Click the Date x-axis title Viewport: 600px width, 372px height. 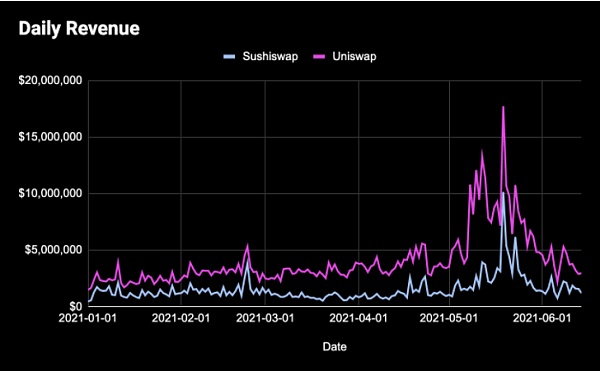tap(335, 347)
